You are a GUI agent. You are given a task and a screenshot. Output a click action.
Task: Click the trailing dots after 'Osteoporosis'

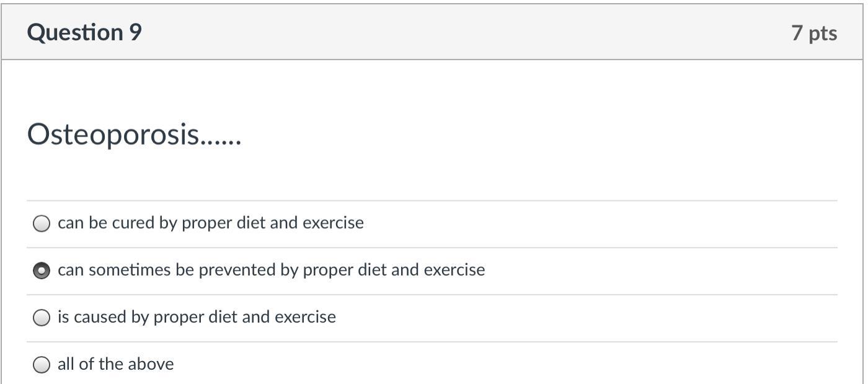(x=221, y=143)
